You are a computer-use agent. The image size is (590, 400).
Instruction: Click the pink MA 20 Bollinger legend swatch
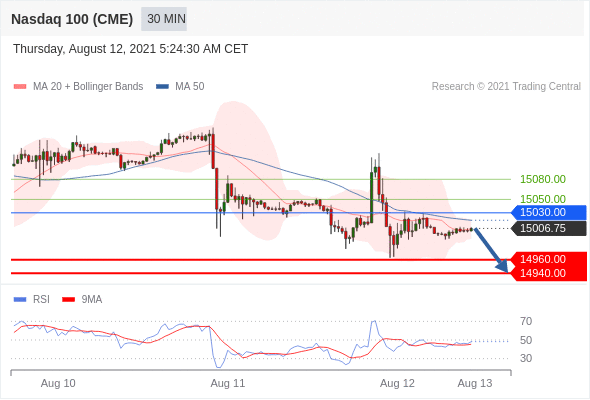pos(20,87)
